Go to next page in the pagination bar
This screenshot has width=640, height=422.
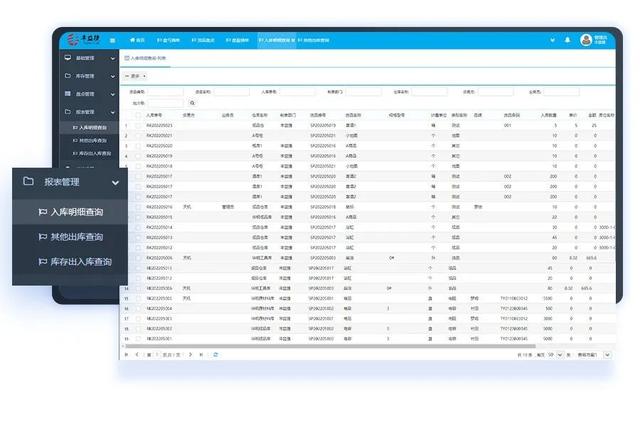(190, 355)
